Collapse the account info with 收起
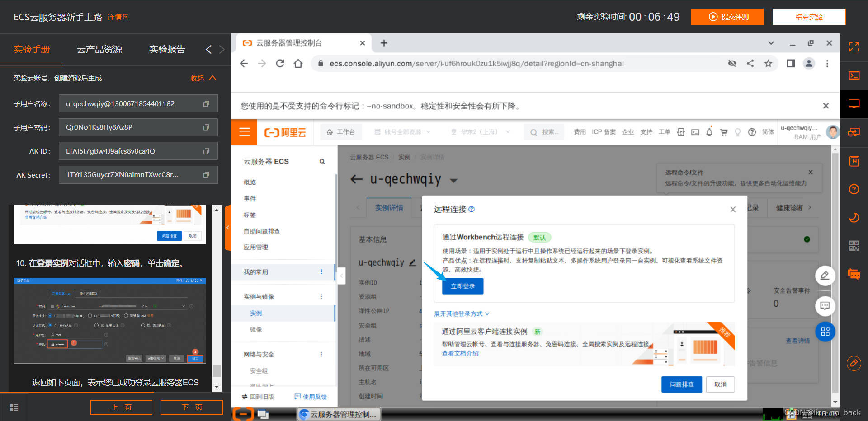 pos(203,78)
